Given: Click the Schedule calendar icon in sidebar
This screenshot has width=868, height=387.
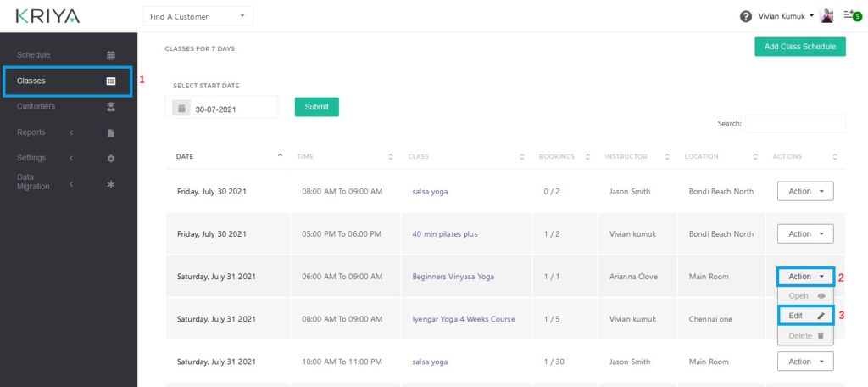Looking at the screenshot, I should click(x=110, y=55).
